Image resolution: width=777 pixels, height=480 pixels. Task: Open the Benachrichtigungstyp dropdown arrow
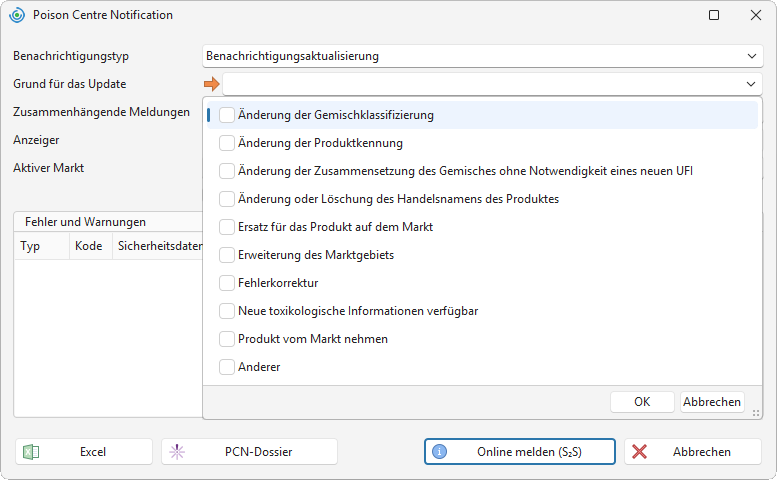(x=752, y=56)
